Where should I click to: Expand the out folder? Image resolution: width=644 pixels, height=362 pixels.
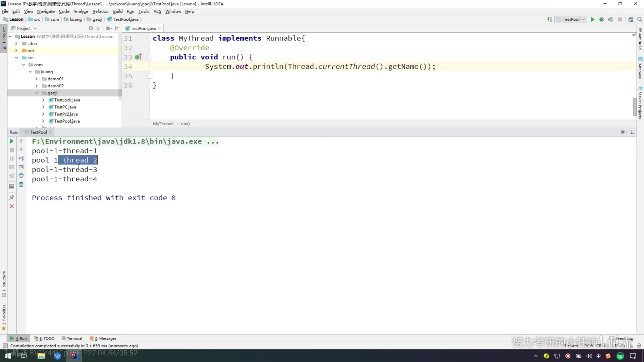click(16, 51)
